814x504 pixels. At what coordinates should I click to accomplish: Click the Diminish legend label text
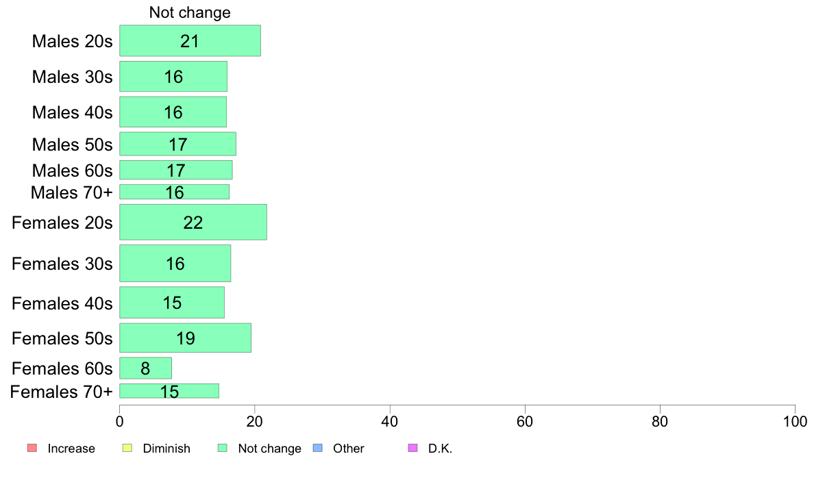pyautogui.click(x=166, y=449)
